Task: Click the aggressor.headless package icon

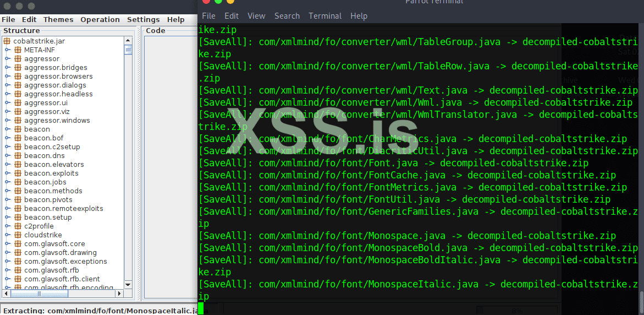Action: tap(17, 94)
